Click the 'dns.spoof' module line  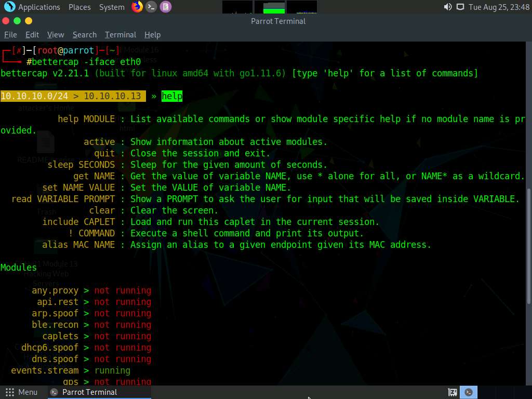[91, 360]
